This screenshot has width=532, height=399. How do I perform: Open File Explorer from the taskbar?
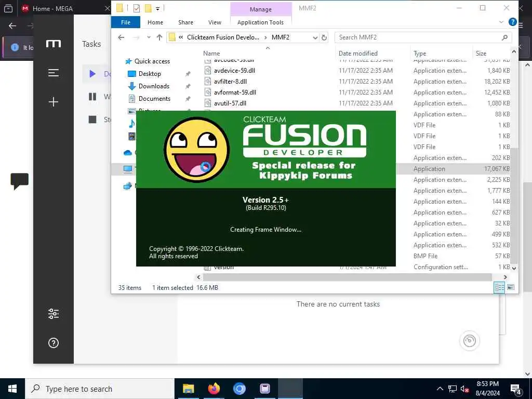click(188, 389)
